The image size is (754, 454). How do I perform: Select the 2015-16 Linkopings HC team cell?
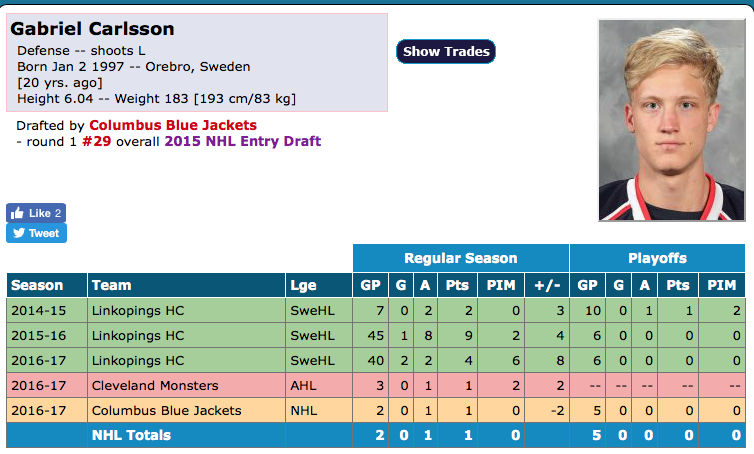click(138, 336)
